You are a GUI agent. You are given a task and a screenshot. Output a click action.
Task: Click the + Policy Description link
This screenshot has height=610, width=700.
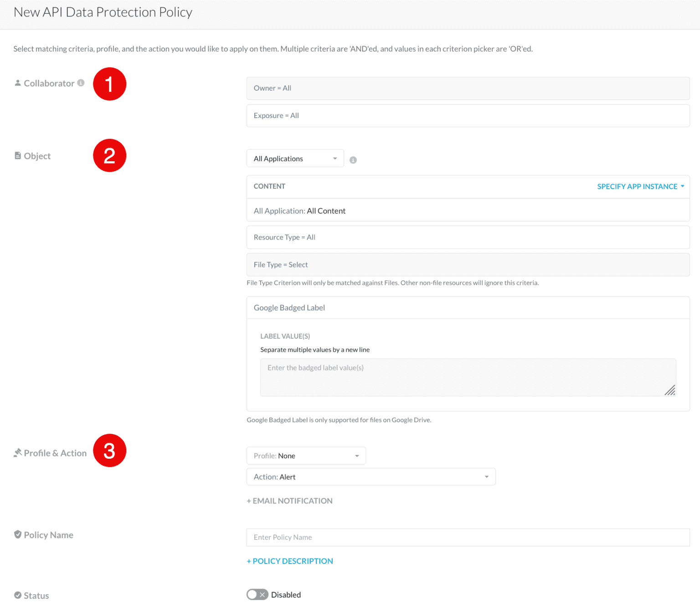[x=289, y=561]
